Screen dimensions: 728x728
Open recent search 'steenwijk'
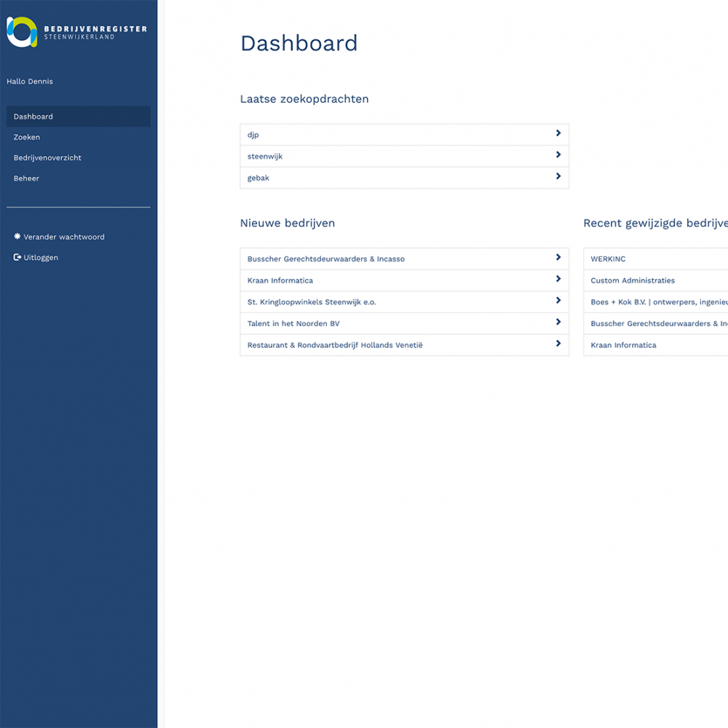[404, 157]
